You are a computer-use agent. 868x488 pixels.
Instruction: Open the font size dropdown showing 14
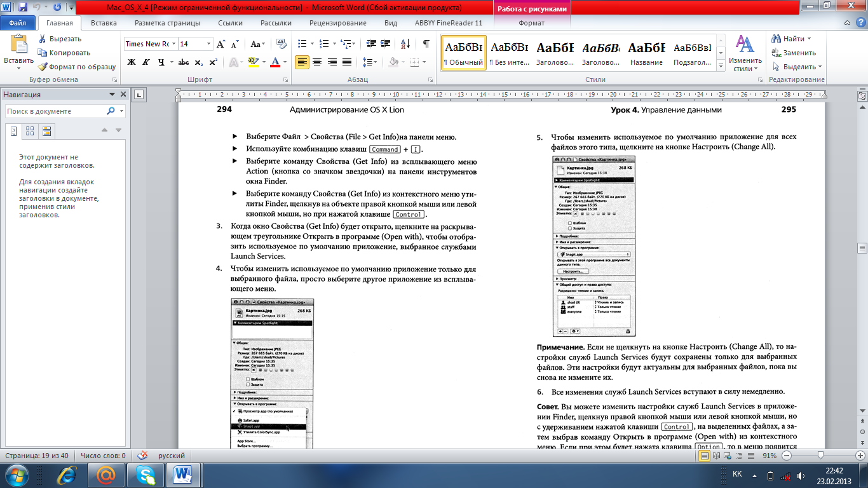click(208, 44)
